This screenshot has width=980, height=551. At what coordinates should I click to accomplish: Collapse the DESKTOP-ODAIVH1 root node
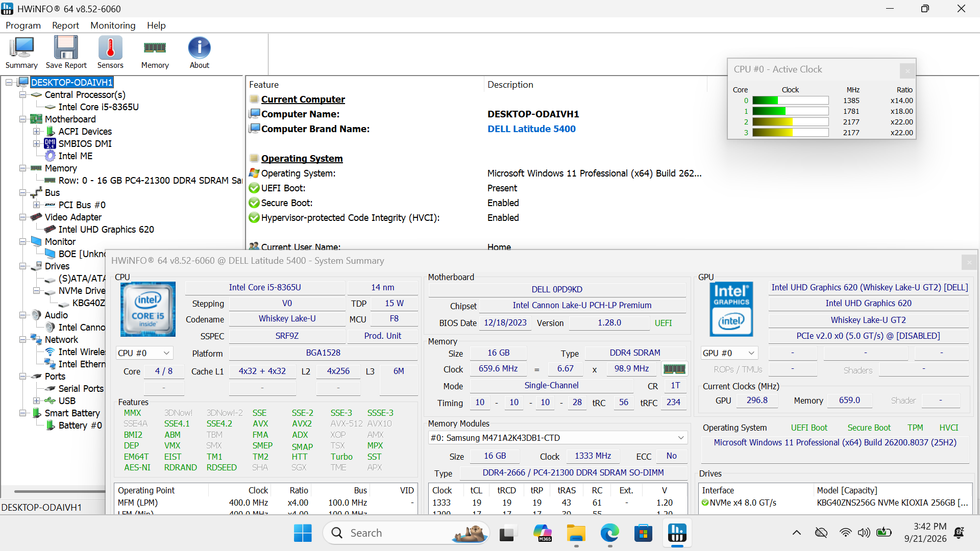(x=9, y=83)
